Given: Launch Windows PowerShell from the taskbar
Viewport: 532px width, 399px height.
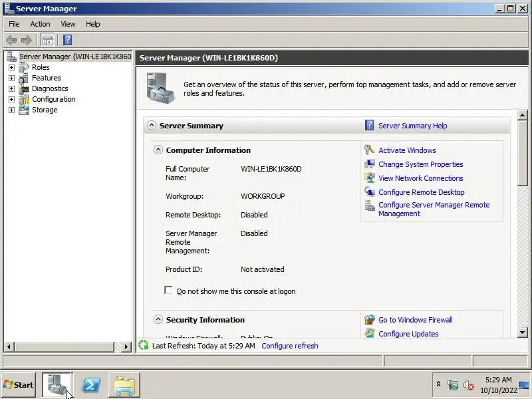Looking at the screenshot, I should coord(91,385).
